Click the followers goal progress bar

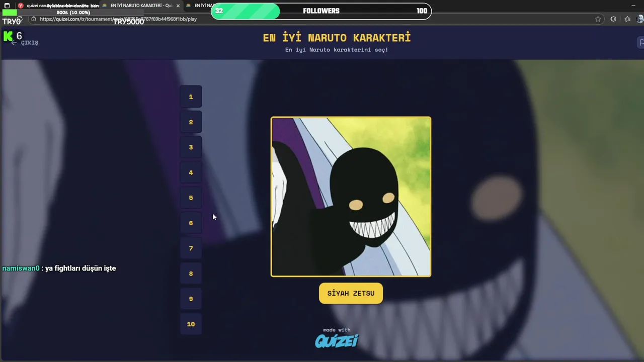(321, 11)
